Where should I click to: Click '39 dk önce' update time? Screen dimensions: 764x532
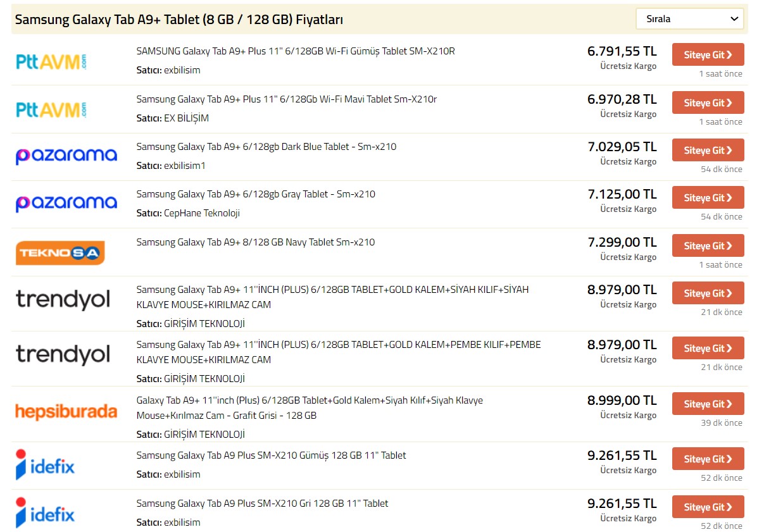pyautogui.click(x=722, y=423)
